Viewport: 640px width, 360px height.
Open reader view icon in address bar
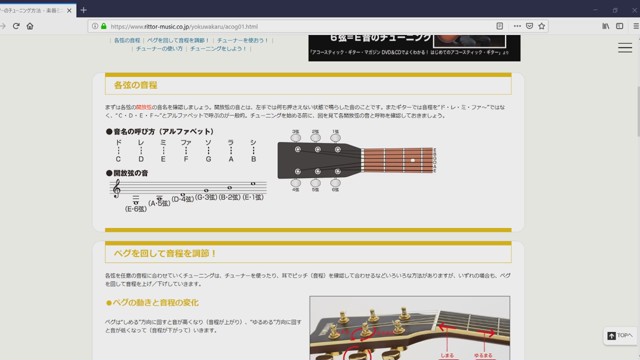(500, 26)
